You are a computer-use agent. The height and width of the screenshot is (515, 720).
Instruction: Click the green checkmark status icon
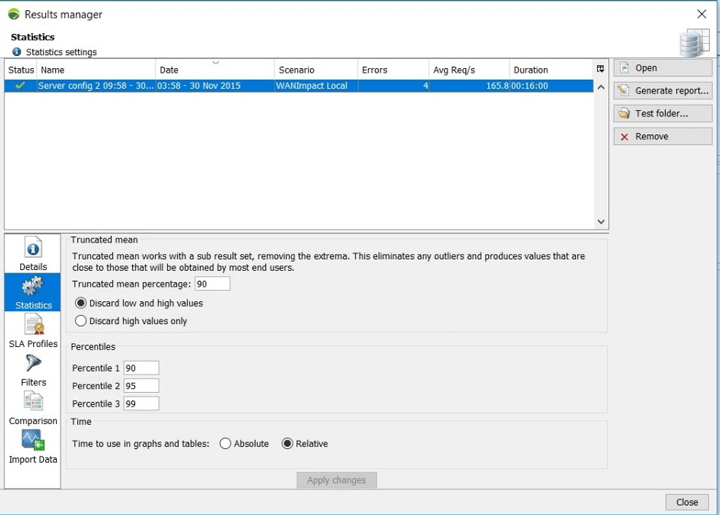(20, 85)
